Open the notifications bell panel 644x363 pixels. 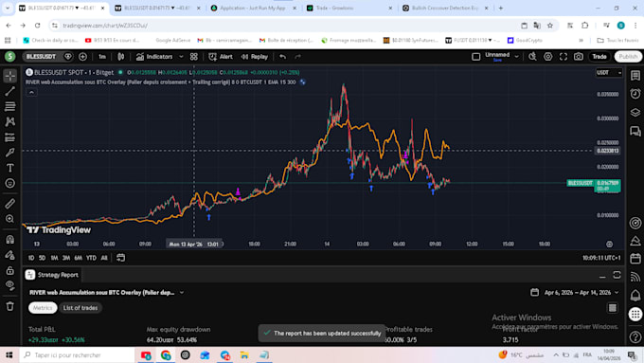pyautogui.click(x=635, y=295)
